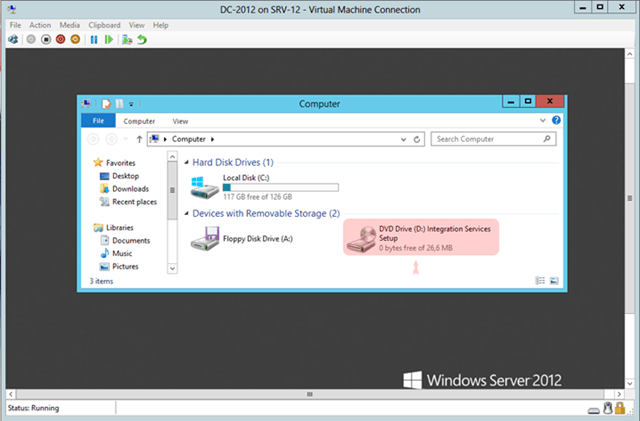Click the green Reset toolbar icon
The width and height of the screenshot is (640, 421).
tap(109, 40)
